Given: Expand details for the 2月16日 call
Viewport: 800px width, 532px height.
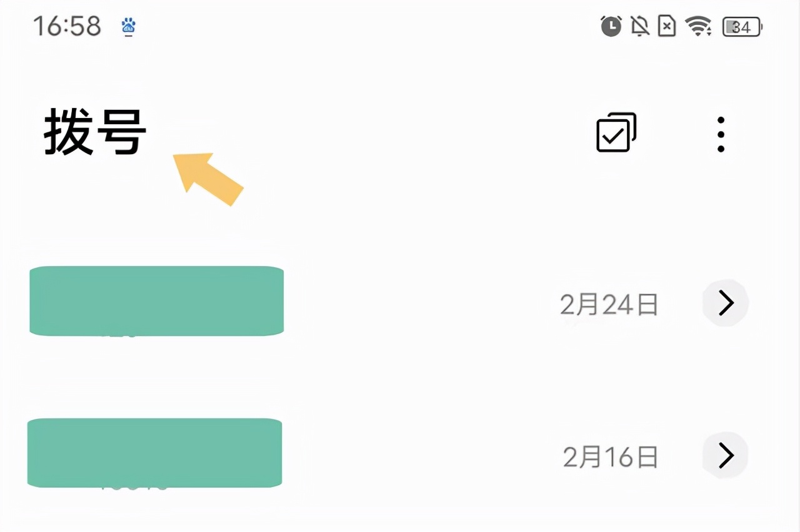Looking at the screenshot, I should 725,456.
